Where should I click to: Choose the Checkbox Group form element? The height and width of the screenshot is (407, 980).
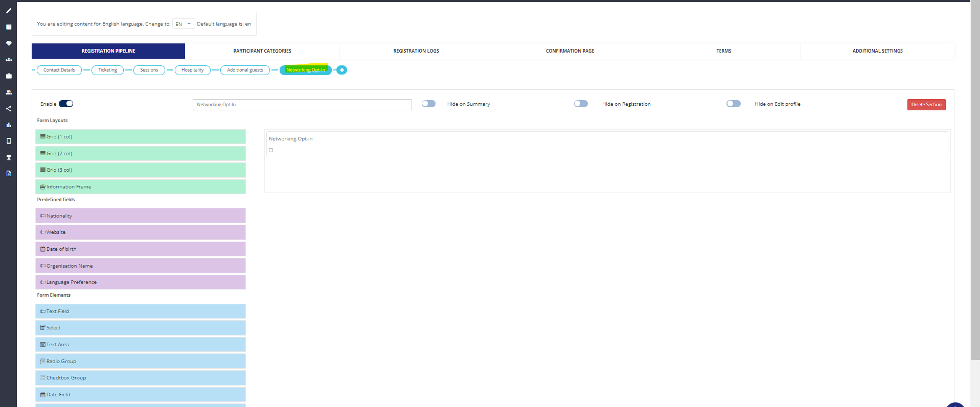pos(141,378)
